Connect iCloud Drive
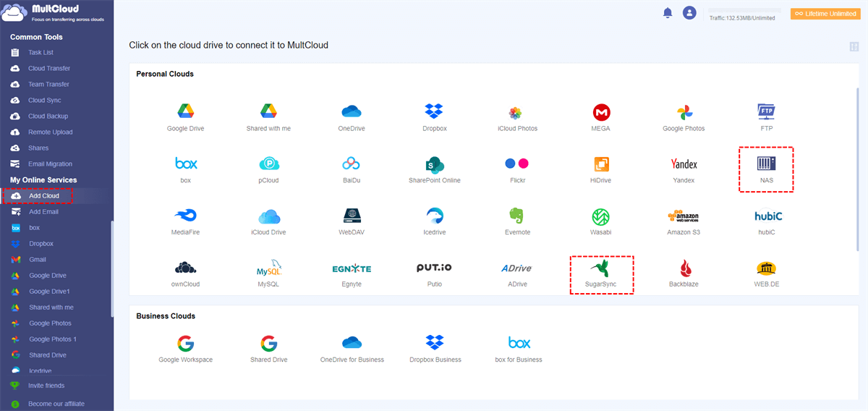 pyautogui.click(x=268, y=216)
